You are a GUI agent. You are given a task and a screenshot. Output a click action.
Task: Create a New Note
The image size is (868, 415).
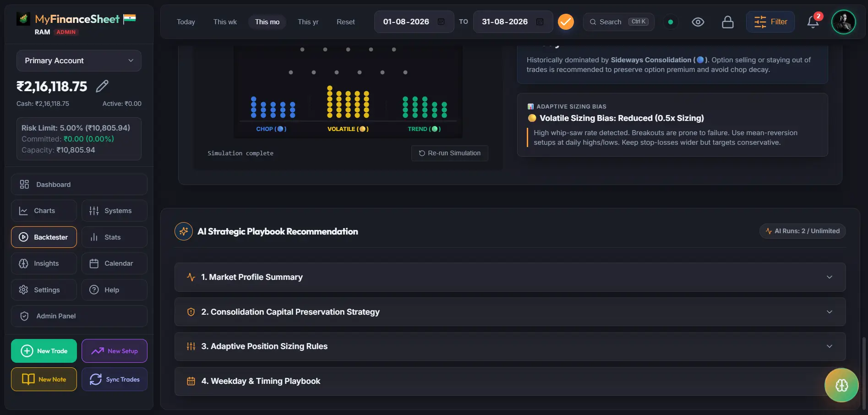pos(44,379)
